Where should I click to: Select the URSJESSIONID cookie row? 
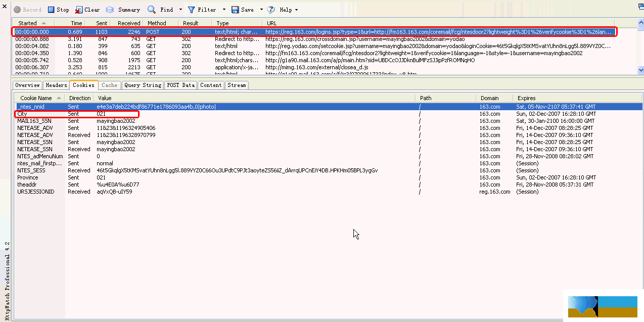pyautogui.click(x=329, y=192)
